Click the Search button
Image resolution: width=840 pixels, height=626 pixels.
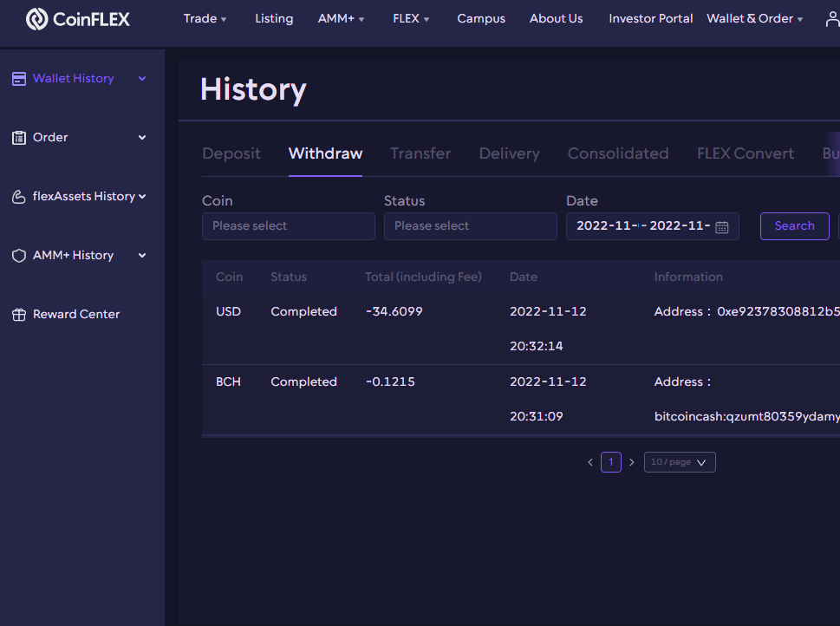click(794, 226)
